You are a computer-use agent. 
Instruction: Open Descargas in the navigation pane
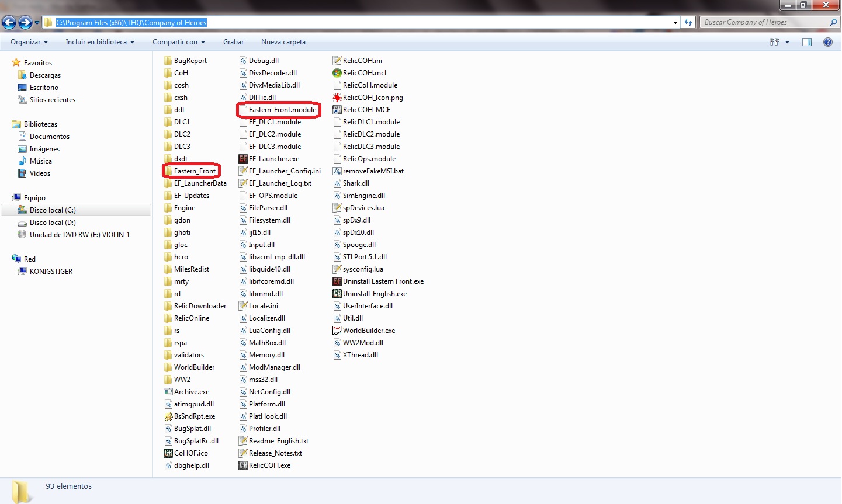45,75
